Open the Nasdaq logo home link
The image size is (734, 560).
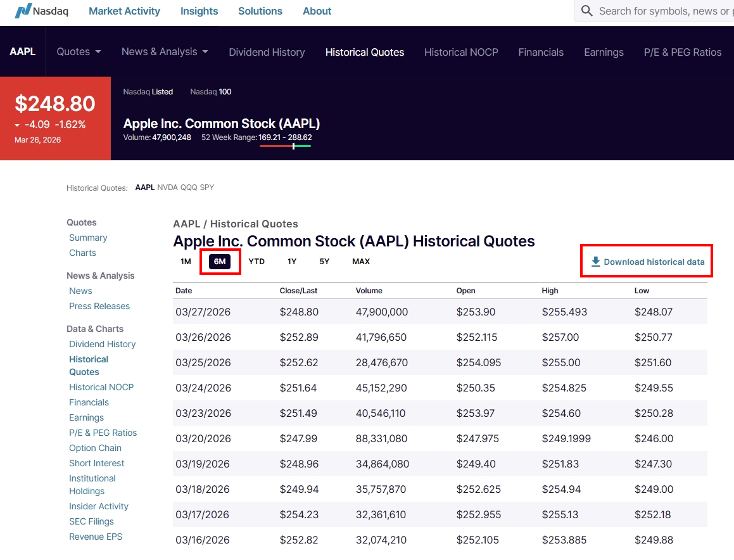click(41, 11)
